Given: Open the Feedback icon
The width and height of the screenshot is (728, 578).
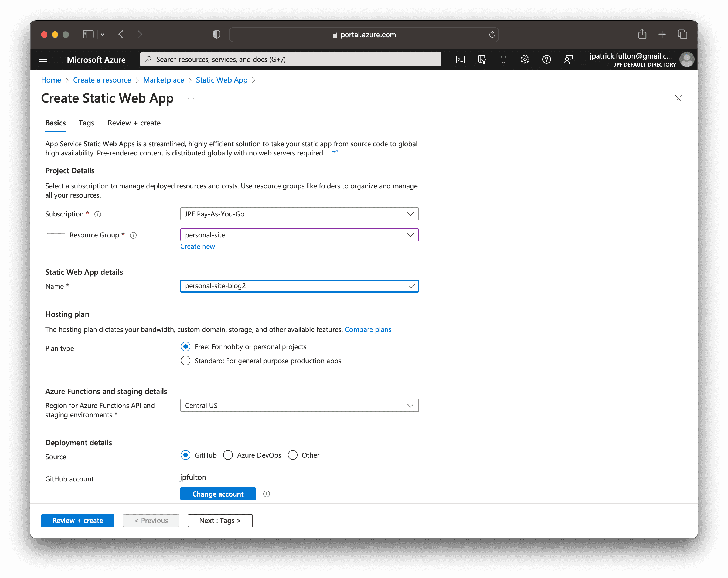Looking at the screenshot, I should pos(568,59).
